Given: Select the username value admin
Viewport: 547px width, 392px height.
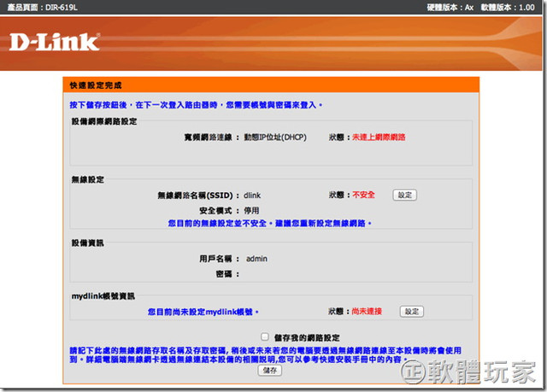Looking at the screenshot, I should point(256,259).
